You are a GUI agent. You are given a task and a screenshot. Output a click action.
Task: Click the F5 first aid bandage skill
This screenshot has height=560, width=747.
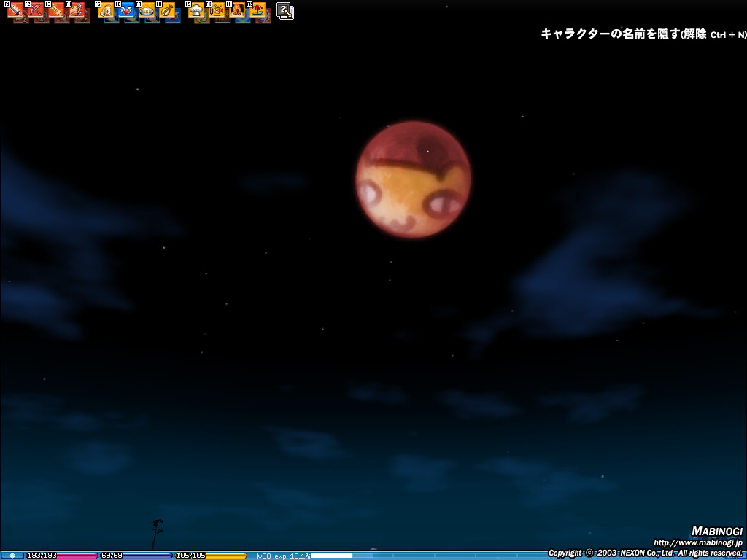[x=106, y=11]
